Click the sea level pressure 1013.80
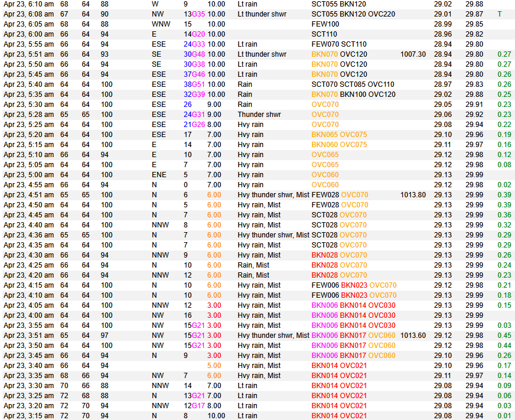This screenshot has height=420, width=515. pyautogui.click(x=413, y=195)
